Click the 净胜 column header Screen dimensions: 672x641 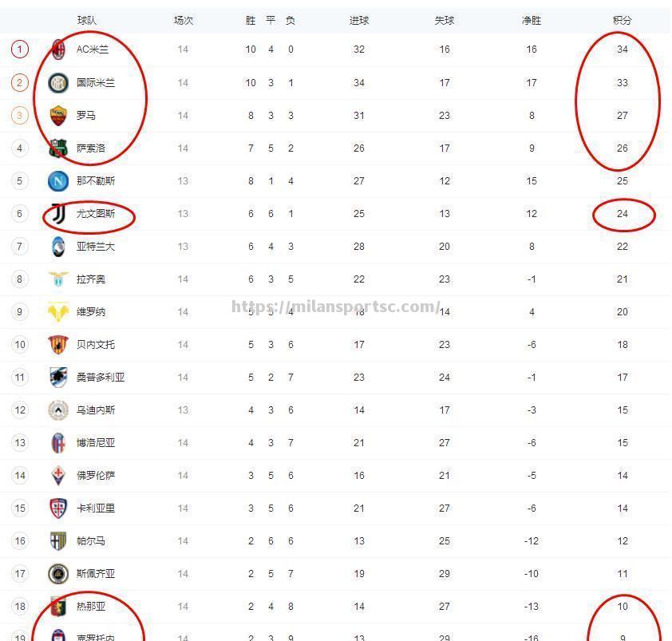tap(531, 20)
